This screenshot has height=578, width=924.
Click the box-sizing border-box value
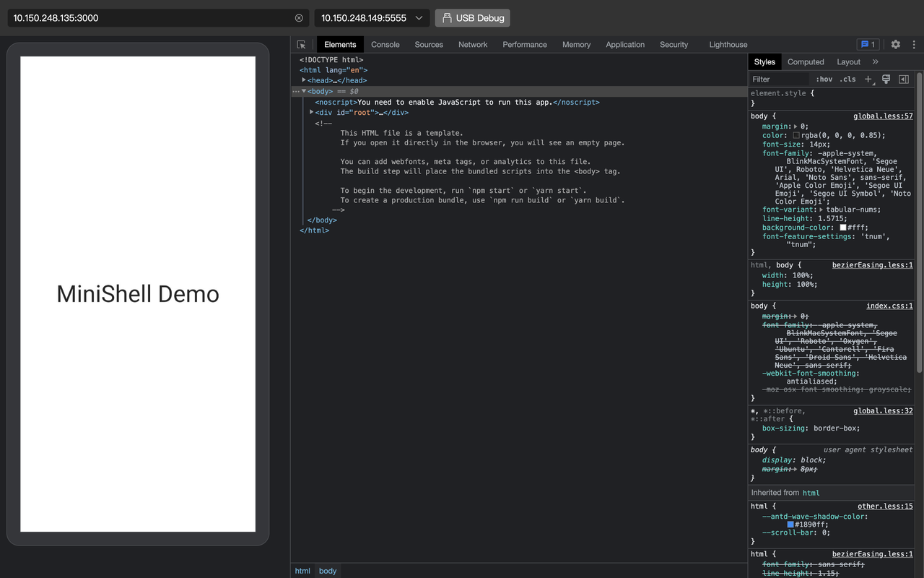(x=837, y=428)
